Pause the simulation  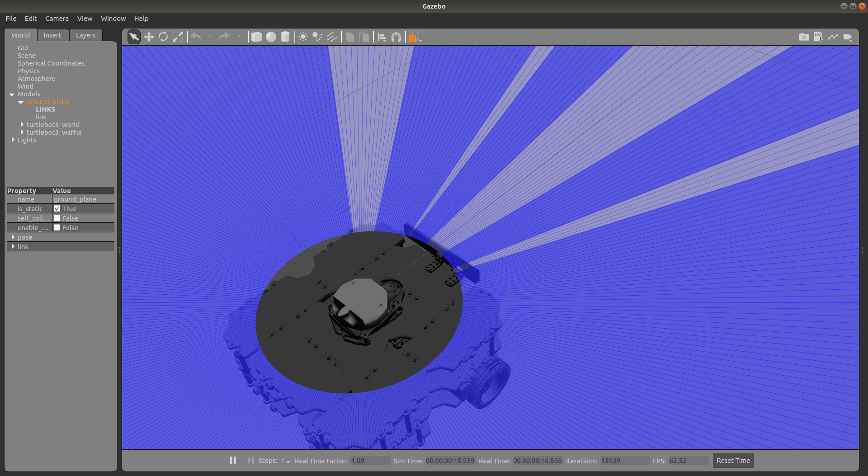click(x=233, y=460)
